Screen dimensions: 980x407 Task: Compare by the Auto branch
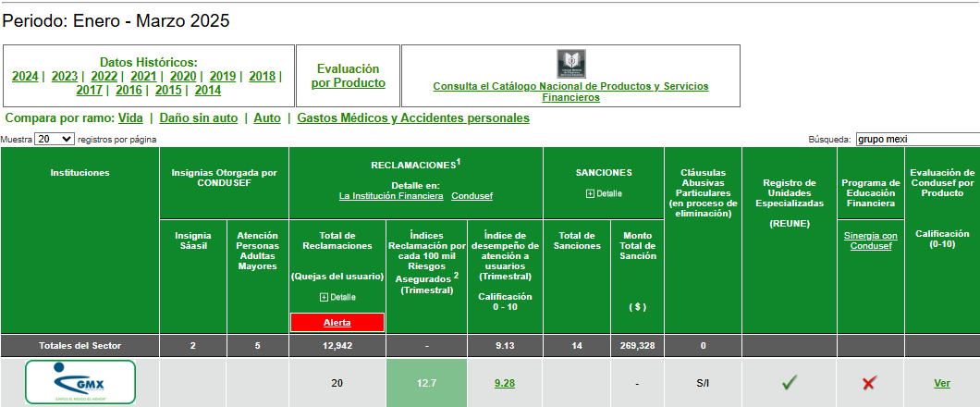267,117
